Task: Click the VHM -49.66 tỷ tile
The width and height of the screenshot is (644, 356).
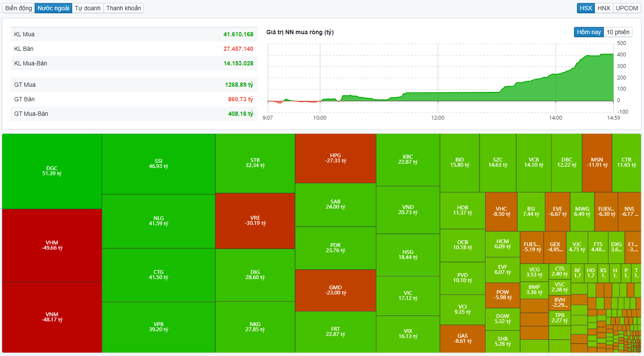Action: pyautogui.click(x=52, y=245)
